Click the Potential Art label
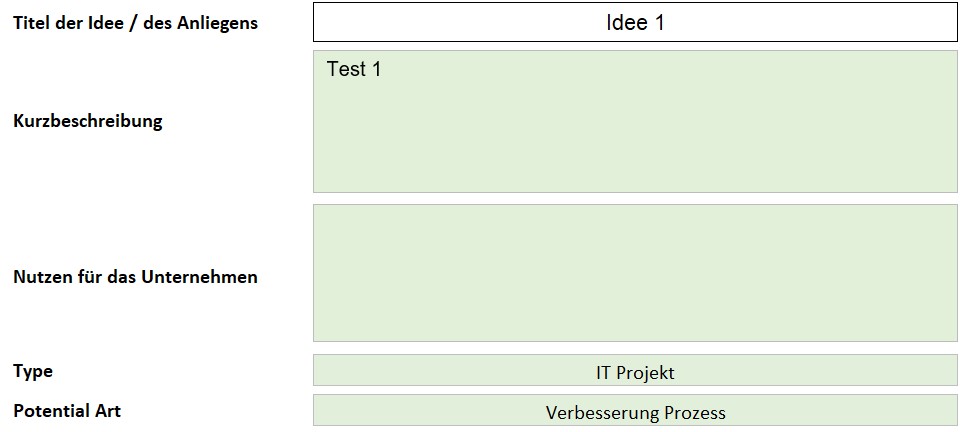Screen dimensions: 967x432 click(x=67, y=411)
